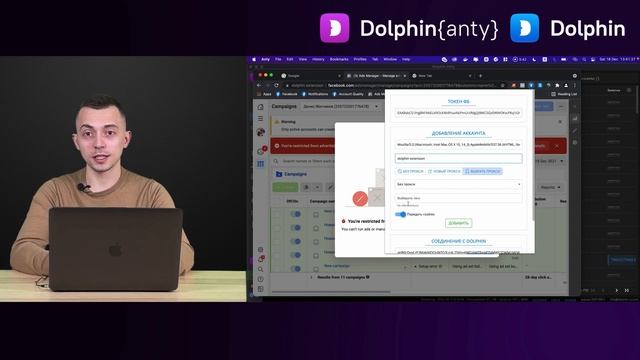The image size is (640, 360).
Task: Expand the results from campaigns row chevron
Action: tap(312, 277)
